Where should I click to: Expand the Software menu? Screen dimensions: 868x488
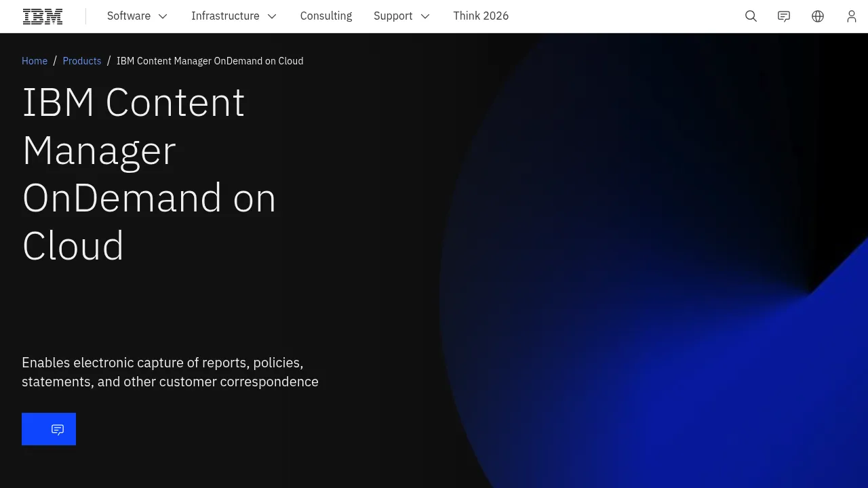coord(138,16)
